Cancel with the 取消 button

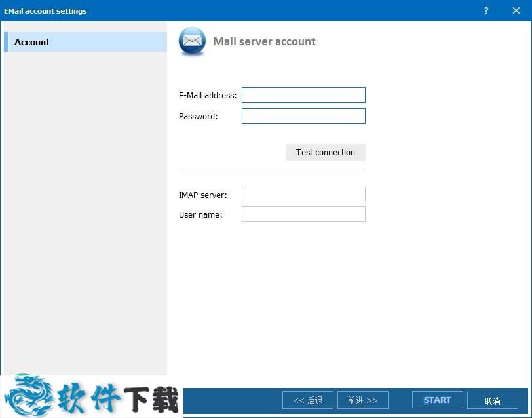coord(492,401)
